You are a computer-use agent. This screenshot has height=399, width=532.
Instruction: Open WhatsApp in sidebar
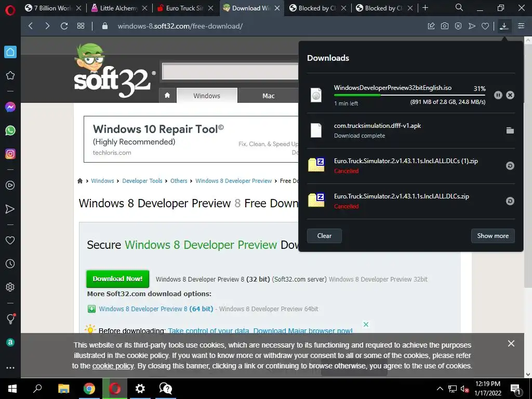click(10, 130)
